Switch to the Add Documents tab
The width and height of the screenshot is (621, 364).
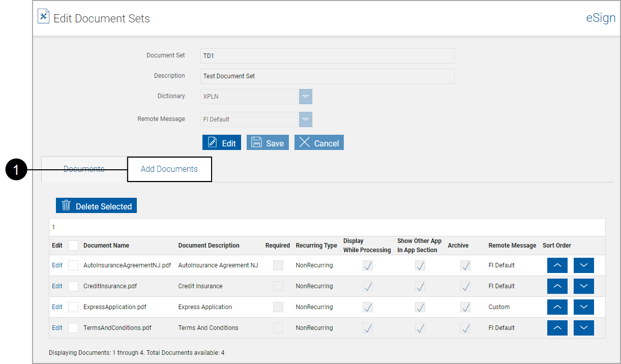[169, 168]
